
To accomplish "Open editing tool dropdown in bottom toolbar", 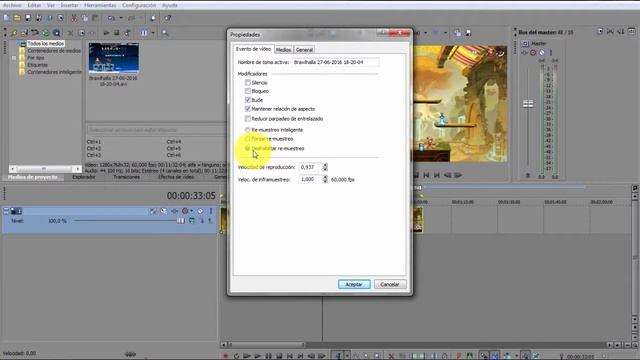I will [347, 356].
